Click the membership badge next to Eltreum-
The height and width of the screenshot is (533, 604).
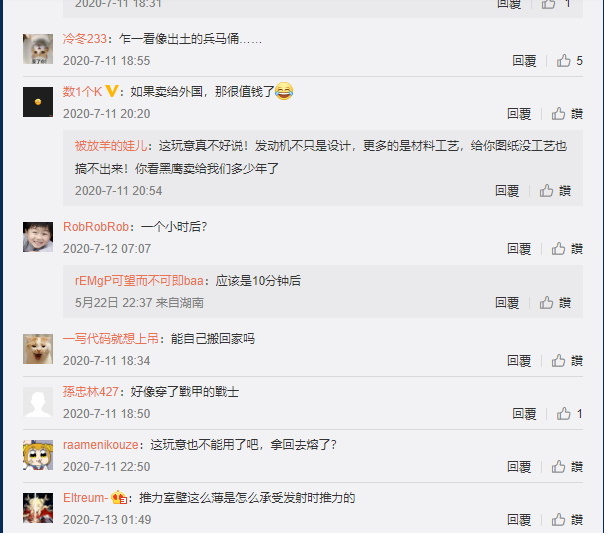click(119, 498)
